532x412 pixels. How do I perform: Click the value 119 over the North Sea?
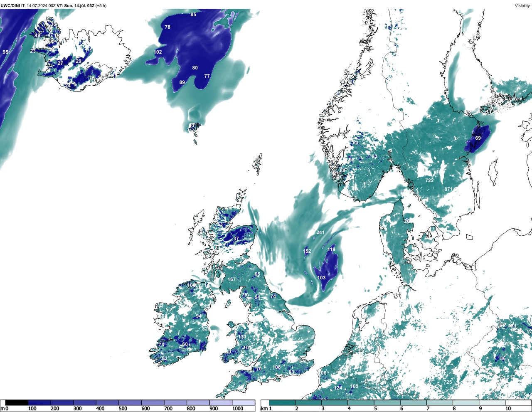click(331, 250)
